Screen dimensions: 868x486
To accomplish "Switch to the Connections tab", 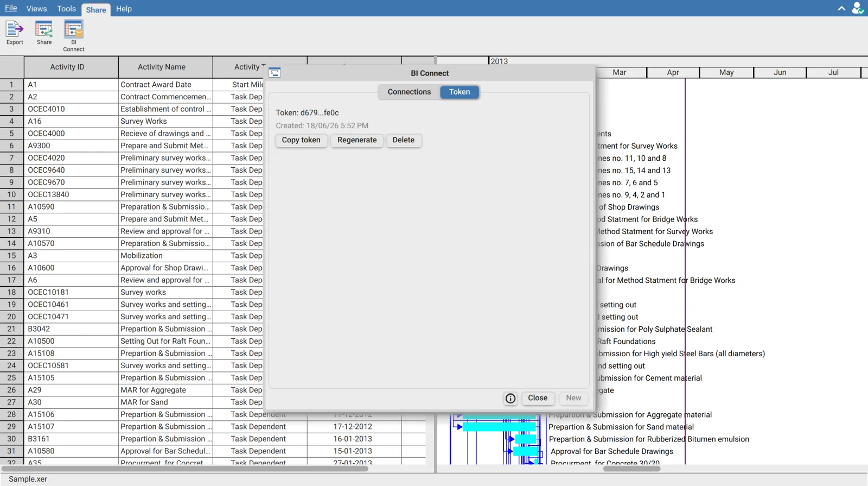I will pyautogui.click(x=409, y=92).
